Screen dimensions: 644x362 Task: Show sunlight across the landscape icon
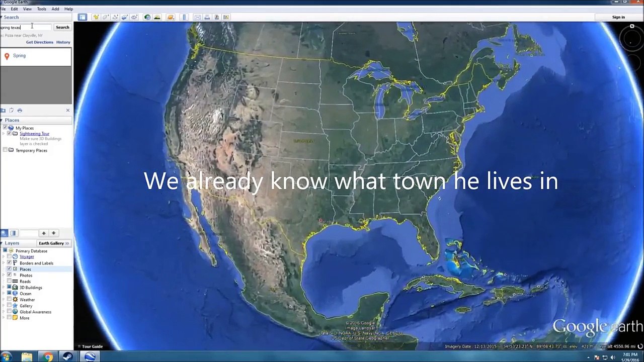[157, 17]
